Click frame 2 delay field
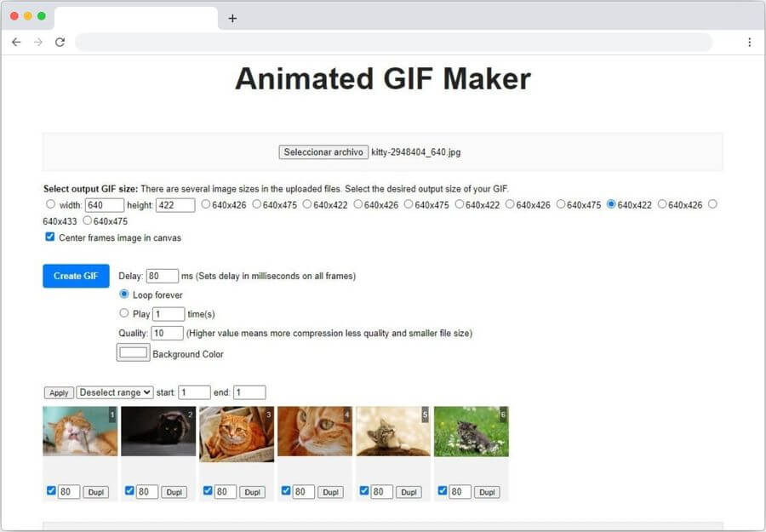 [147, 492]
